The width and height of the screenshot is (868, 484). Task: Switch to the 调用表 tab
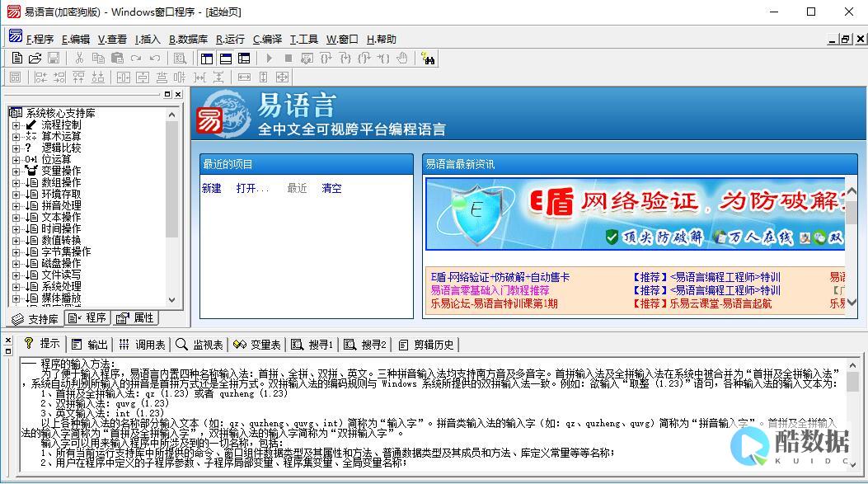pos(143,345)
